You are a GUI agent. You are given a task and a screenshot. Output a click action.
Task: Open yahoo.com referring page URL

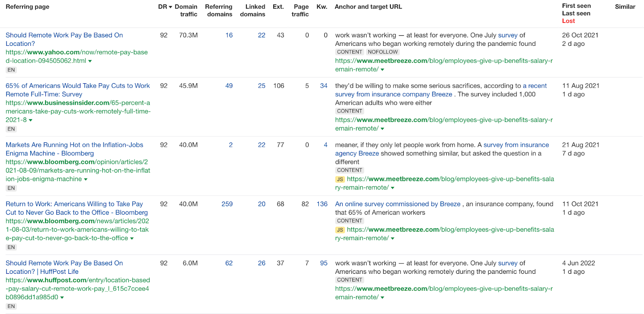pos(76,57)
